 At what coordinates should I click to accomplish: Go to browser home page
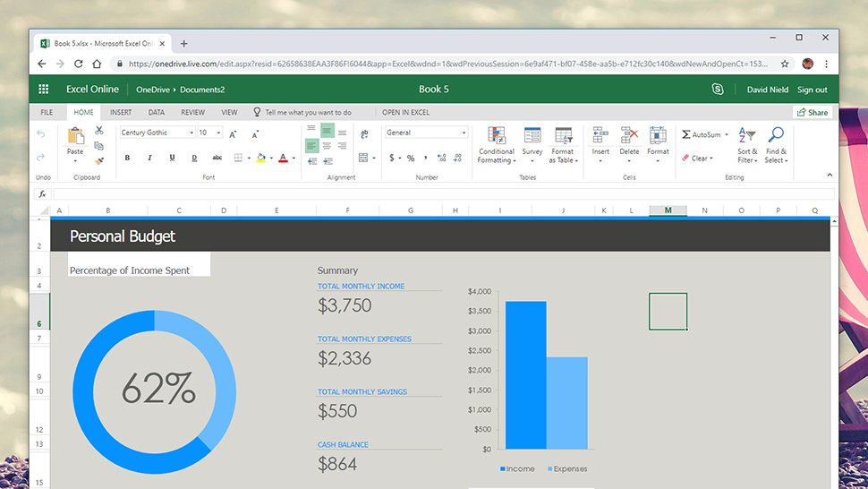pos(97,64)
